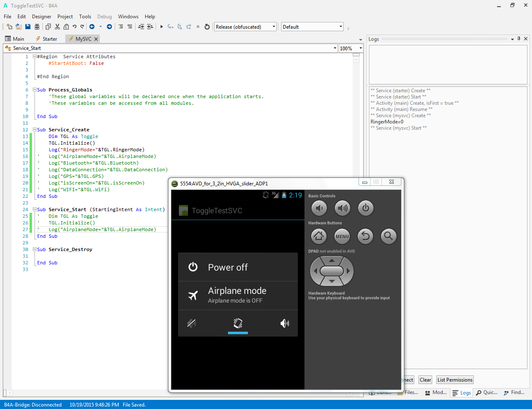This screenshot has width=532, height=409.
Task: Click the emulator search magnifier button
Action: pyautogui.click(x=388, y=236)
